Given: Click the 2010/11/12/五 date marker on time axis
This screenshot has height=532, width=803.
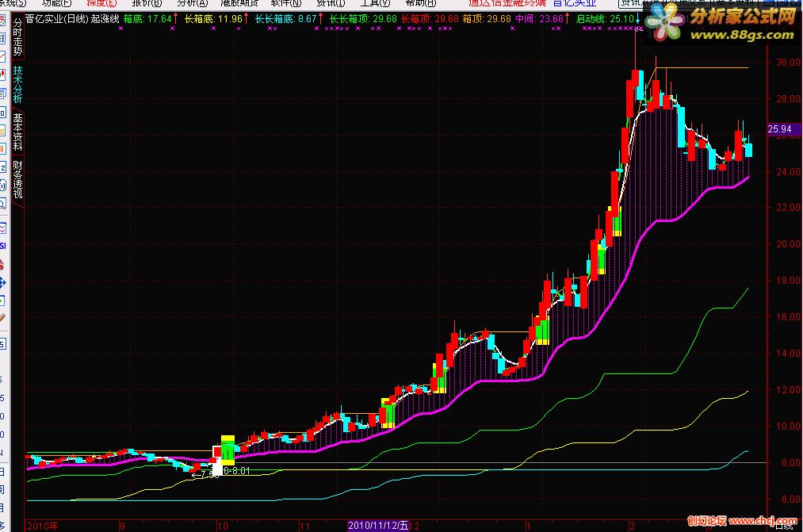Looking at the screenshot, I should [378, 526].
